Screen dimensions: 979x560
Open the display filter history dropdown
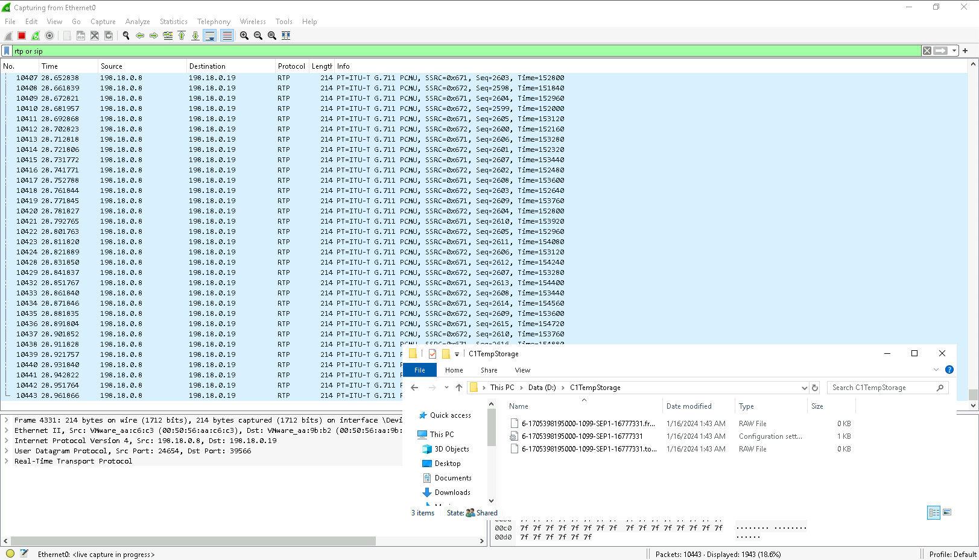[x=954, y=51]
